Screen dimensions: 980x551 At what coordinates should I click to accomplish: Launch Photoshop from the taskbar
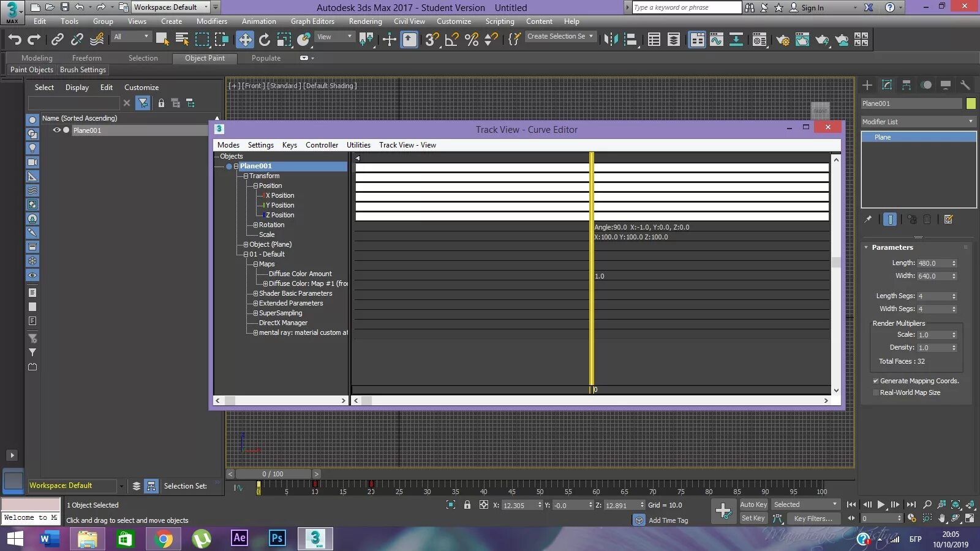pyautogui.click(x=277, y=538)
